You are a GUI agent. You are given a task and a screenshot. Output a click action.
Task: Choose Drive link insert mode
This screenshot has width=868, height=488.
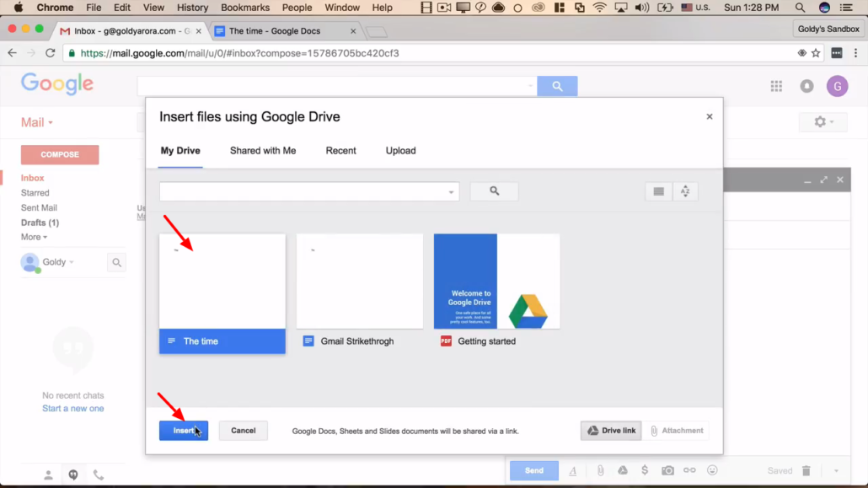[611, 431]
